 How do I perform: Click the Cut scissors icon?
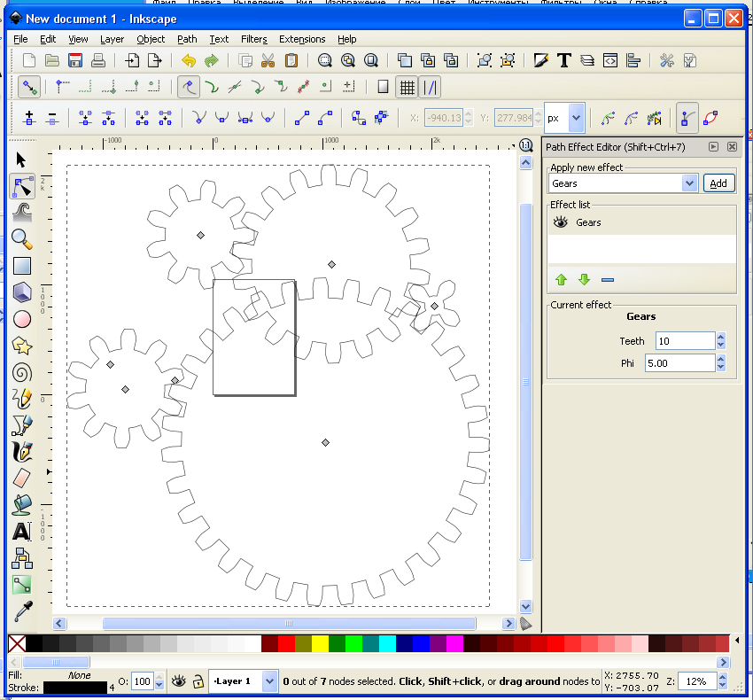click(268, 60)
